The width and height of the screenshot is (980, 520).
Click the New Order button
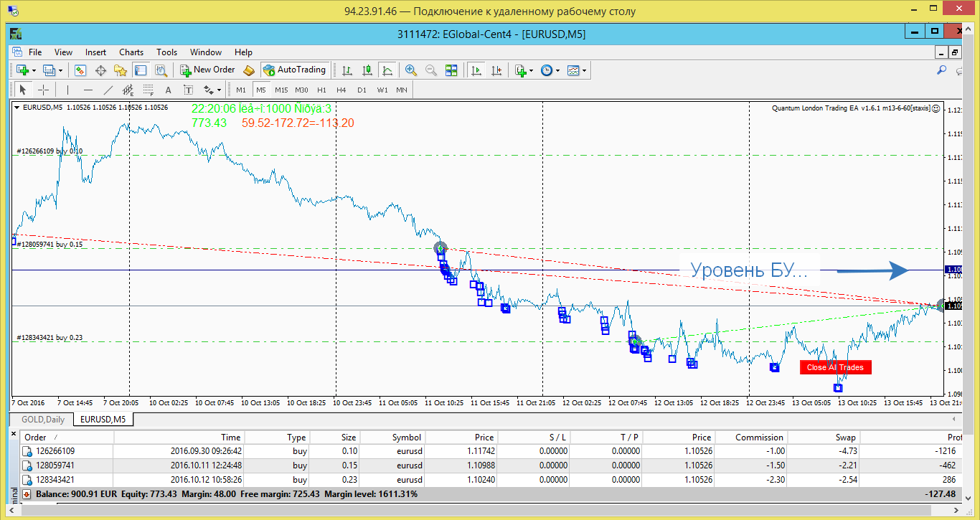click(207, 70)
